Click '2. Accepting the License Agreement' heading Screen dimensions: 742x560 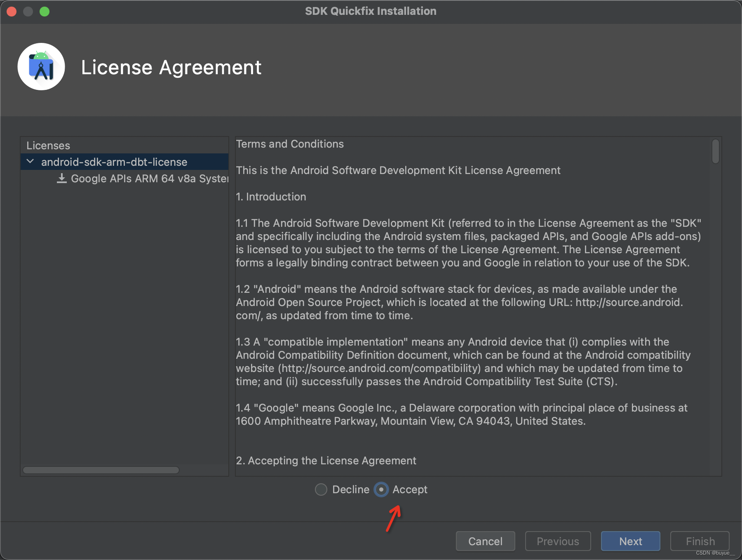point(326,461)
